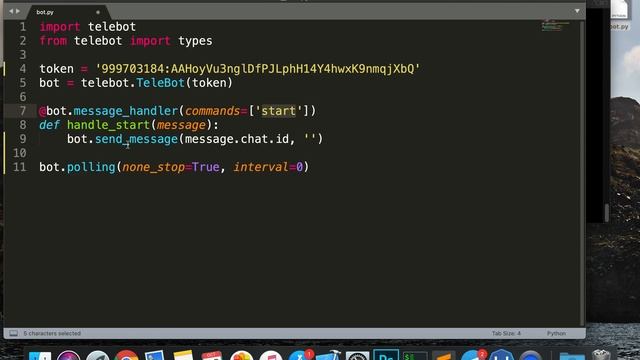
Task: Click the highlighted 'start' string on line 7
Action: [x=278, y=111]
